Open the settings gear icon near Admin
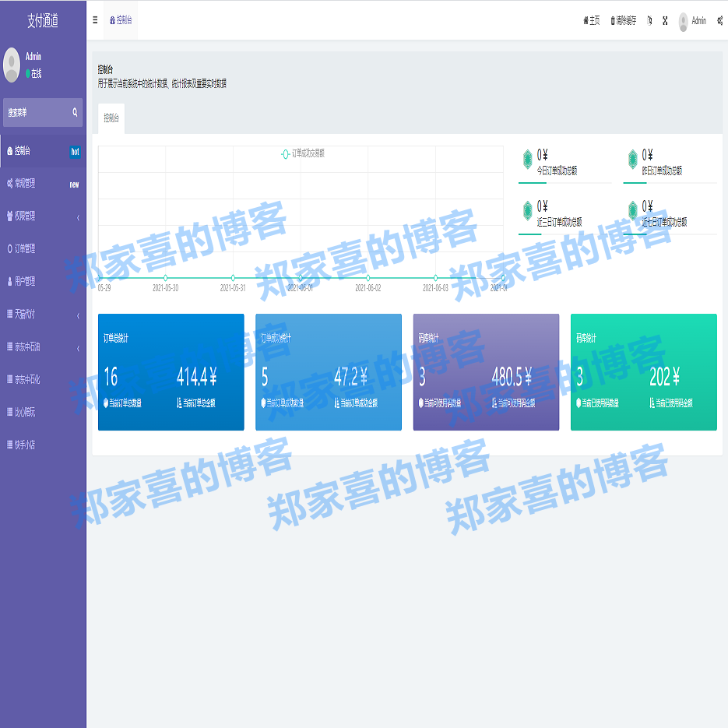 [x=719, y=21]
